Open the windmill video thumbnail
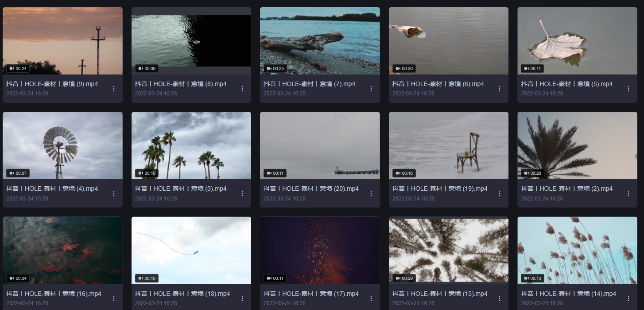The image size is (644, 310). coord(62,145)
